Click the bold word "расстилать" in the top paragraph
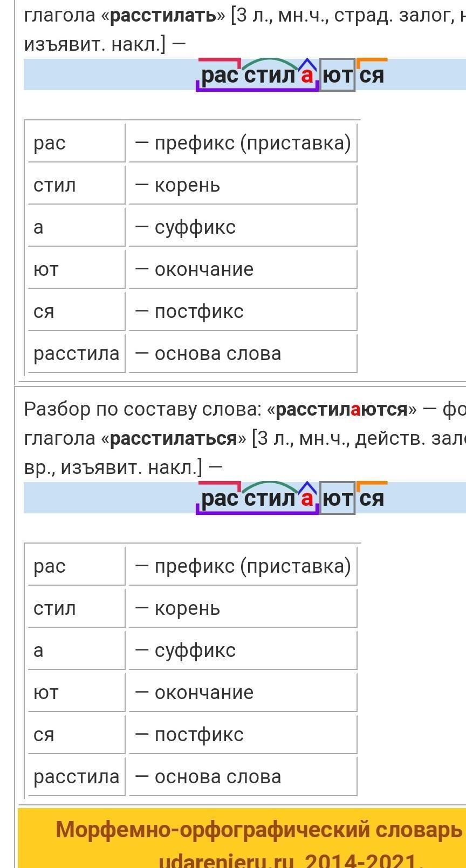 tap(163, 16)
